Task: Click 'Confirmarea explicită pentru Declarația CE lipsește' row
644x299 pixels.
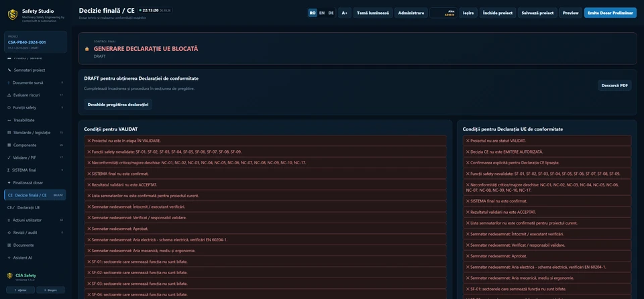Action: point(547,163)
